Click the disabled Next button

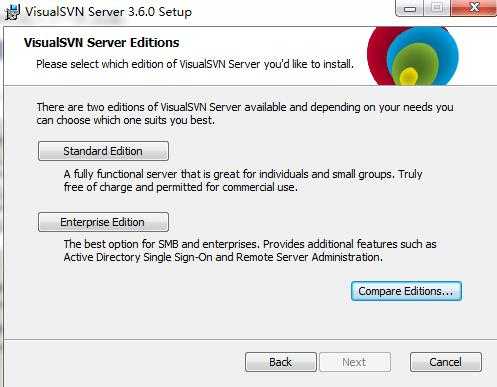355,362
